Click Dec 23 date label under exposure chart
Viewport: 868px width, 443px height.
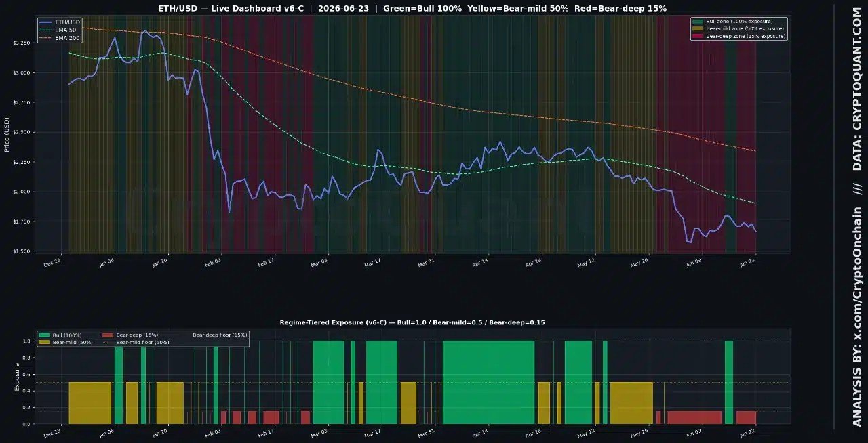click(x=52, y=432)
